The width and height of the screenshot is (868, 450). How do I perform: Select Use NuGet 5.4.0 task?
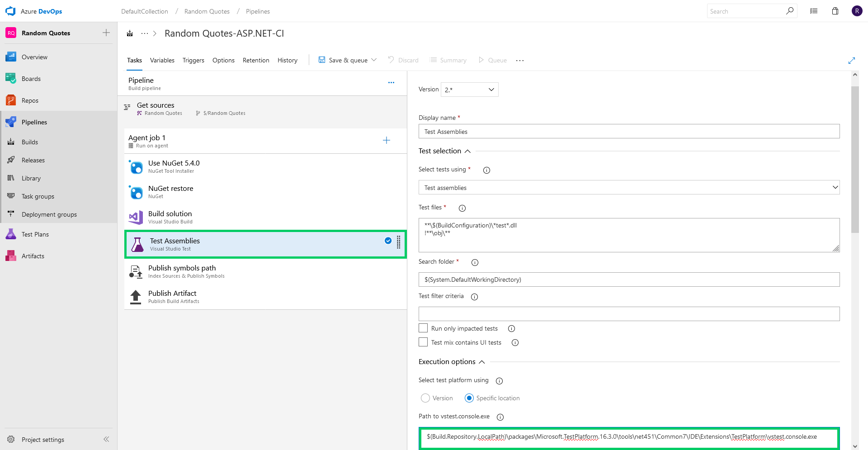point(265,166)
